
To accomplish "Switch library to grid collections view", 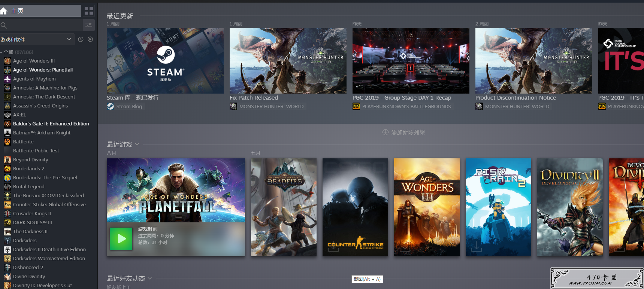I will pos(89,11).
